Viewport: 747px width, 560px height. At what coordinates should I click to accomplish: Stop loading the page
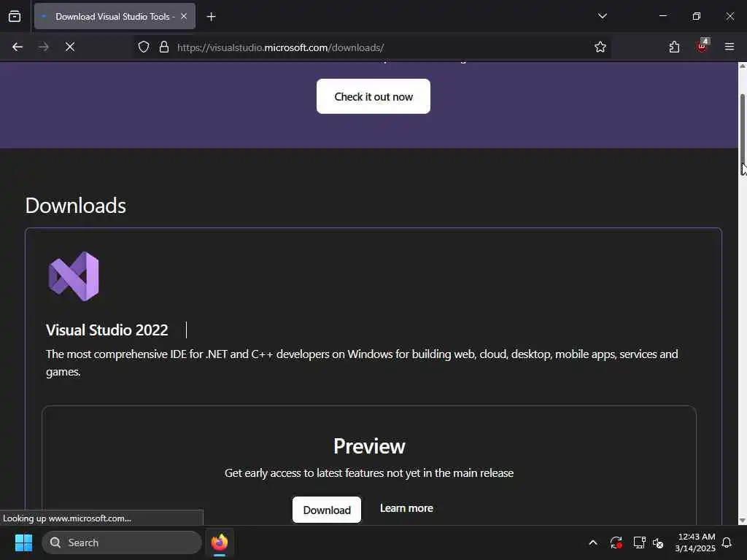[70, 47]
